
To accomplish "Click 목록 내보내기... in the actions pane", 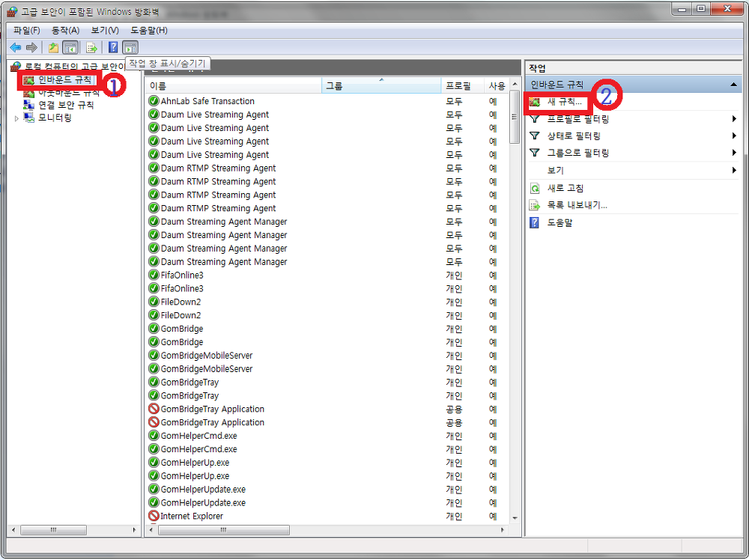I will [x=577, y=205].
